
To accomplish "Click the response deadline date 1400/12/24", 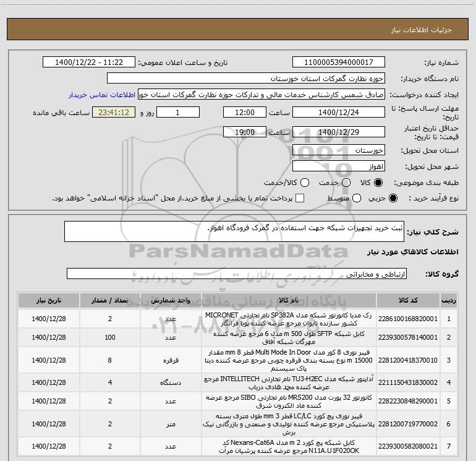I will click(x=339, y=112).
